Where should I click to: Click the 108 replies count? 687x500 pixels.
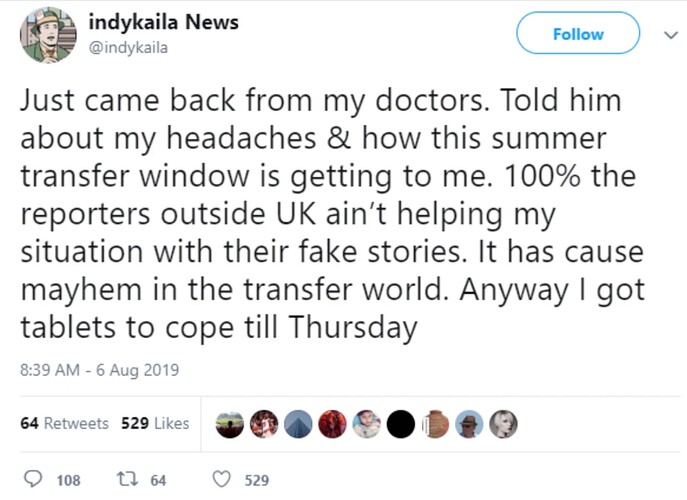[x=68, y=481]
